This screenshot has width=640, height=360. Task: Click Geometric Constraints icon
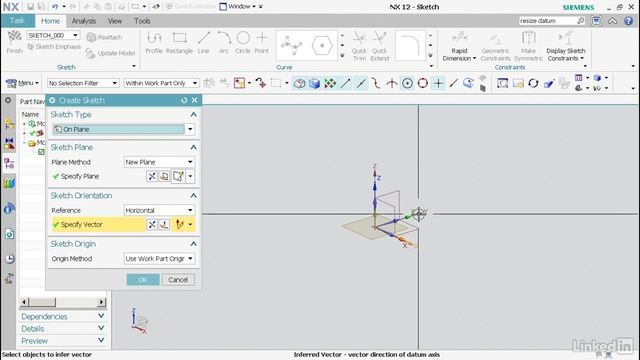pos(495,46)
